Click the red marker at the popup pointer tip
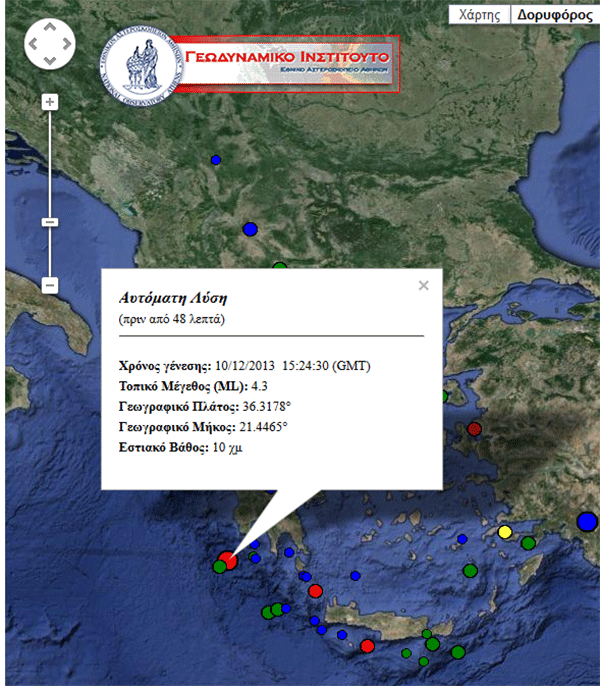Viewport: 600px width, 686px height. (228, 560)
